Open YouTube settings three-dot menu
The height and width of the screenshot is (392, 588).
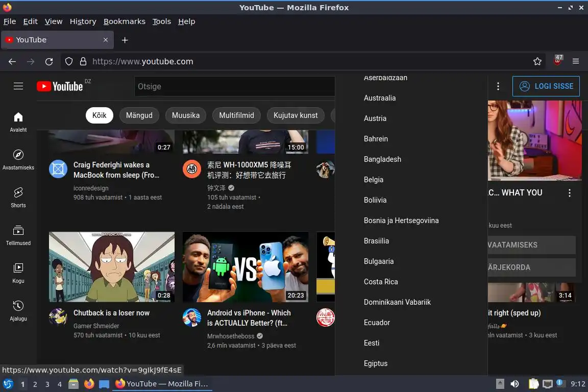pos(498,86)
